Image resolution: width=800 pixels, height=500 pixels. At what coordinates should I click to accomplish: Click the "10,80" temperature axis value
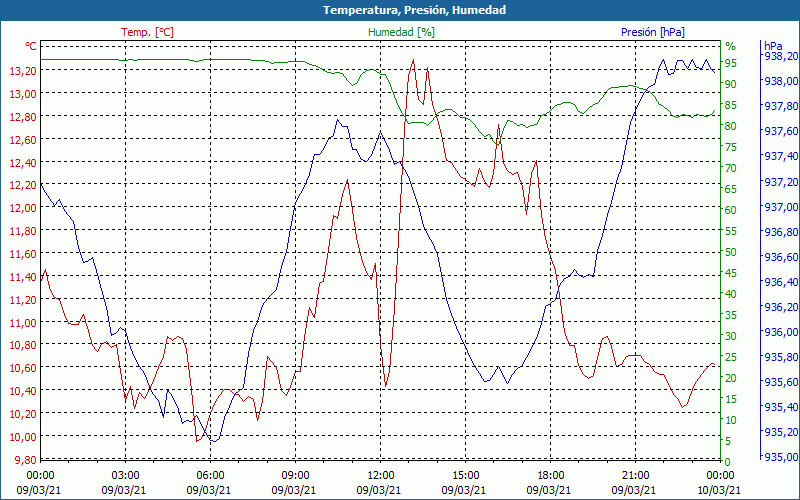point(23,345)
